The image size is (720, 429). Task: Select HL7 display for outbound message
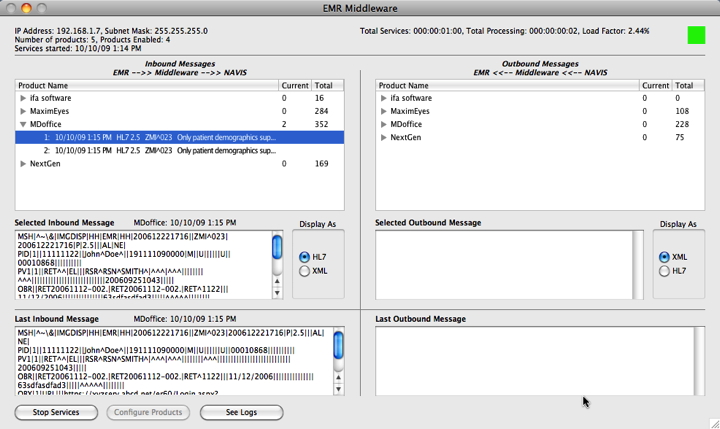(x=664, y=271)
